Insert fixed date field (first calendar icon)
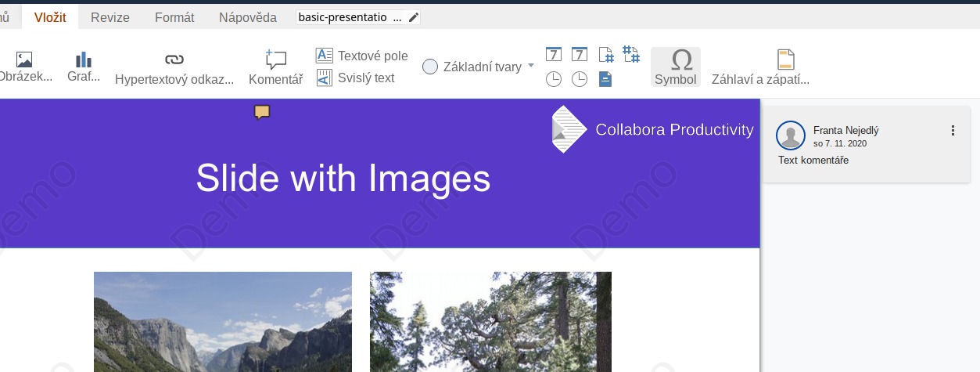 553,55
